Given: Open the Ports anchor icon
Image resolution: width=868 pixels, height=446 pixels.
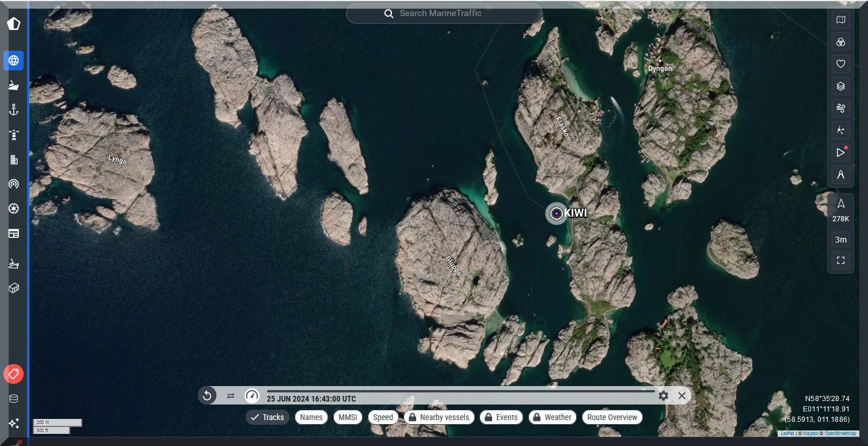Looking at the screenshot, I should (14, 110).
